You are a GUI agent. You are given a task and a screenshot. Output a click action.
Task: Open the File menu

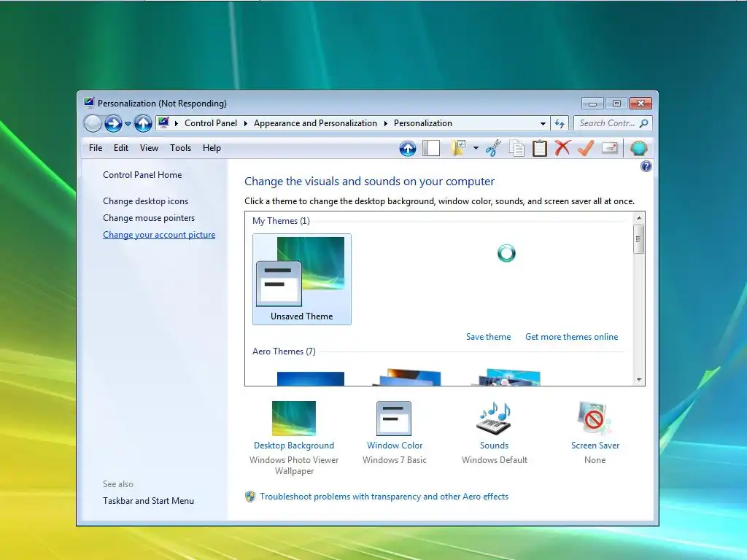[96, 148]
